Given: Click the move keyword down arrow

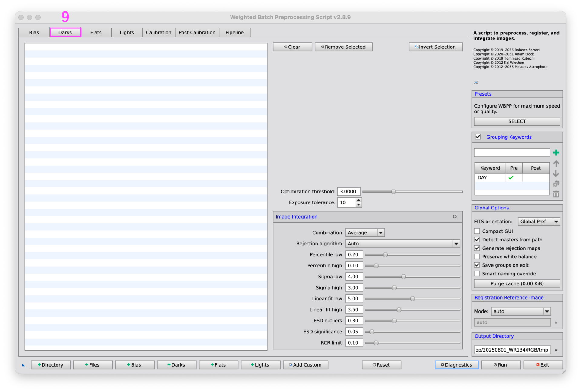Looking at the screenshot, I should [556, 174].
